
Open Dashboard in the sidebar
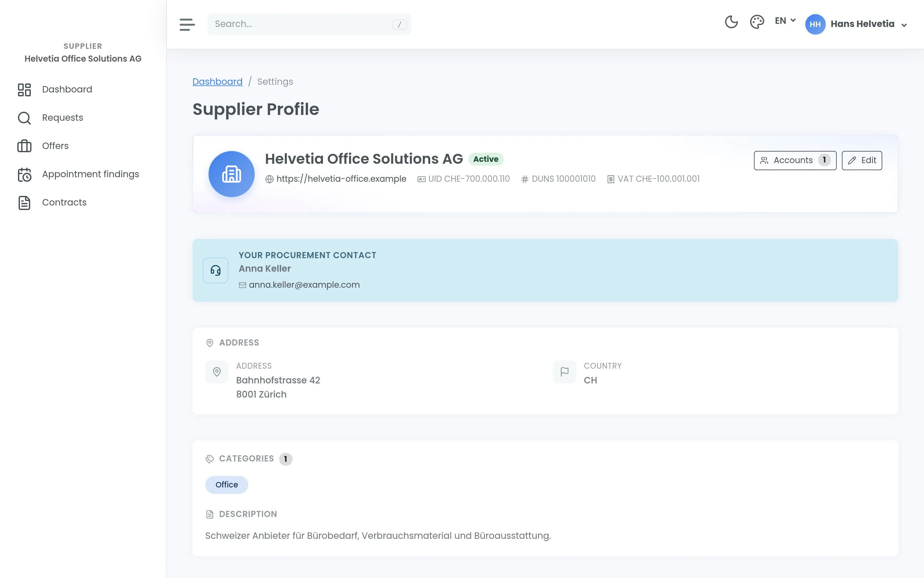pos(67,90)
